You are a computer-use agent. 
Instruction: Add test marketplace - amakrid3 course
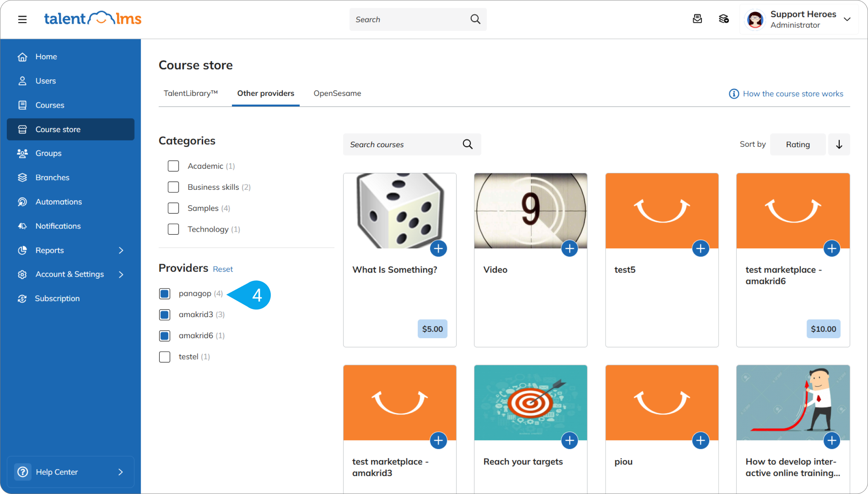pos(438,440)
